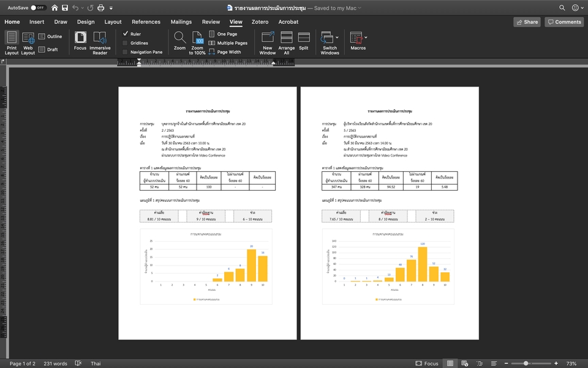Click the Share button
The width and height of the screenshot is (588, 368).
pos(527,22)
